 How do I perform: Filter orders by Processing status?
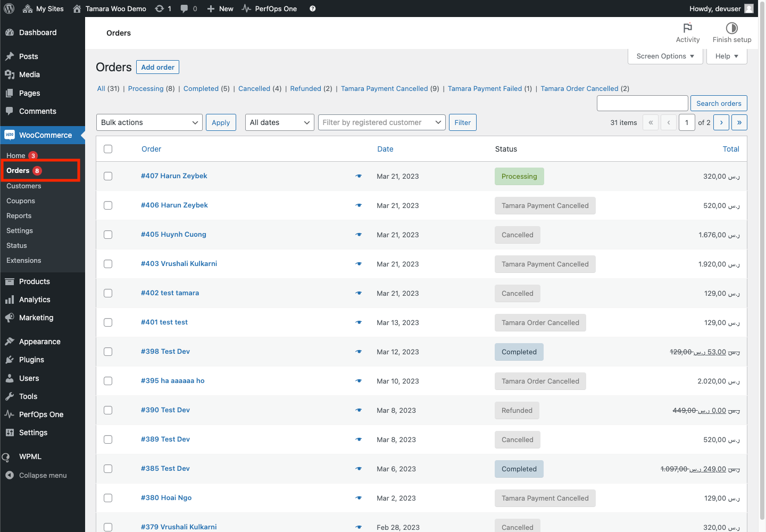(146, 88)
